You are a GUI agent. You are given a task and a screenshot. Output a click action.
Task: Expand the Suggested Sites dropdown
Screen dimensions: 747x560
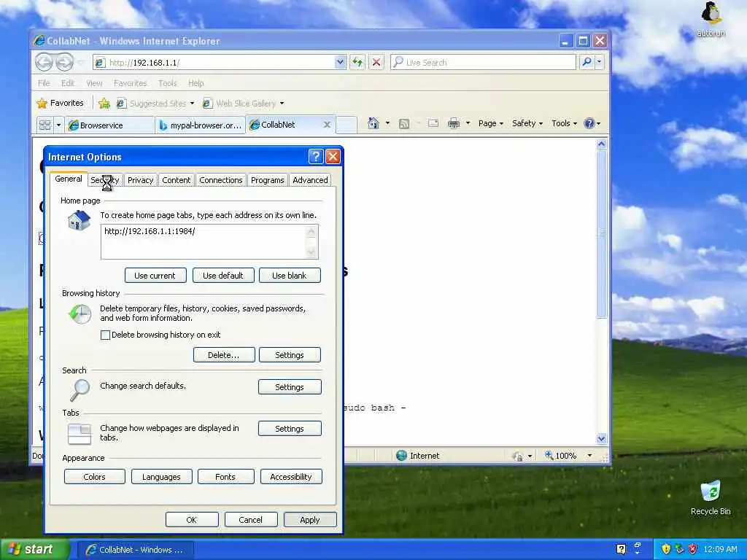192,104
